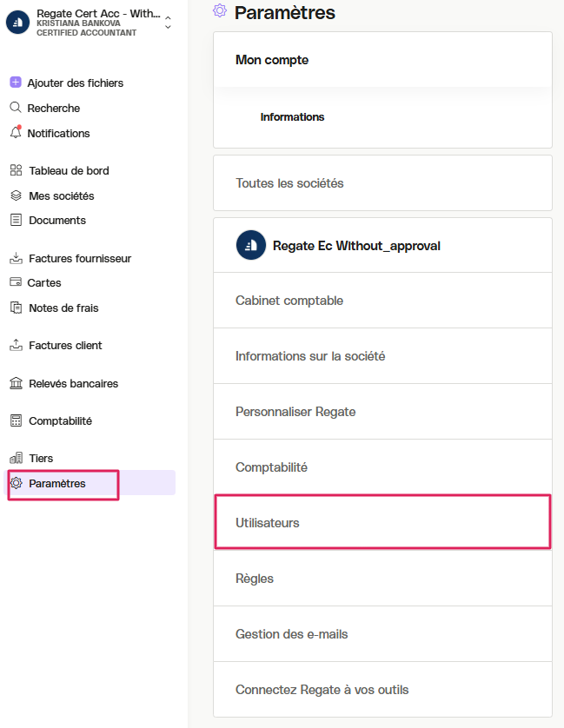Click the Cartes card icon
Image resolution: width=564 pixels, height=728 pixels.
16,281
